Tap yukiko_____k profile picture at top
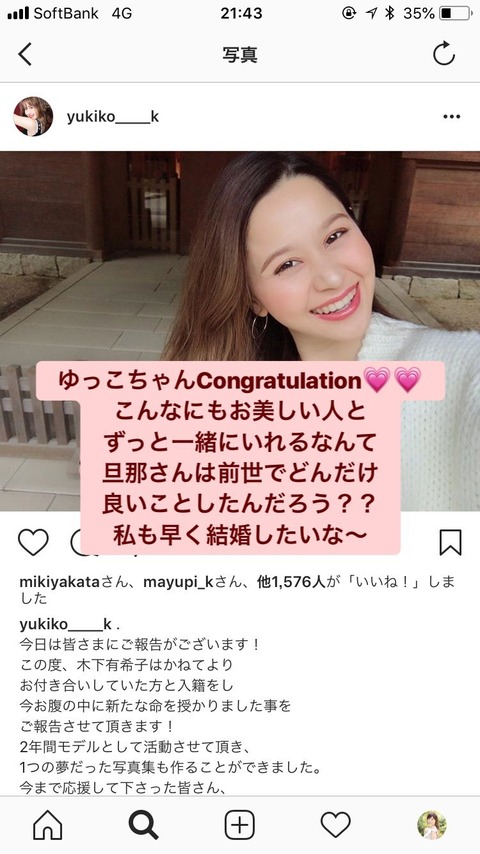This screenshot has height=854, width=480. pos(33,117)
